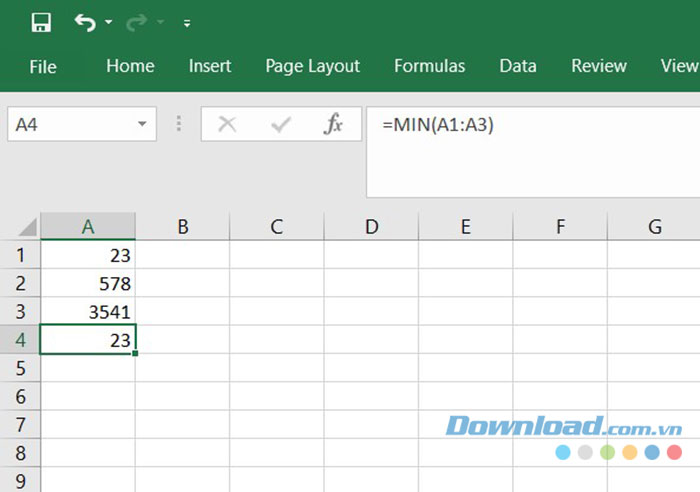Expand the Customize Quick Access Toolbar menu

coord(187,23)
